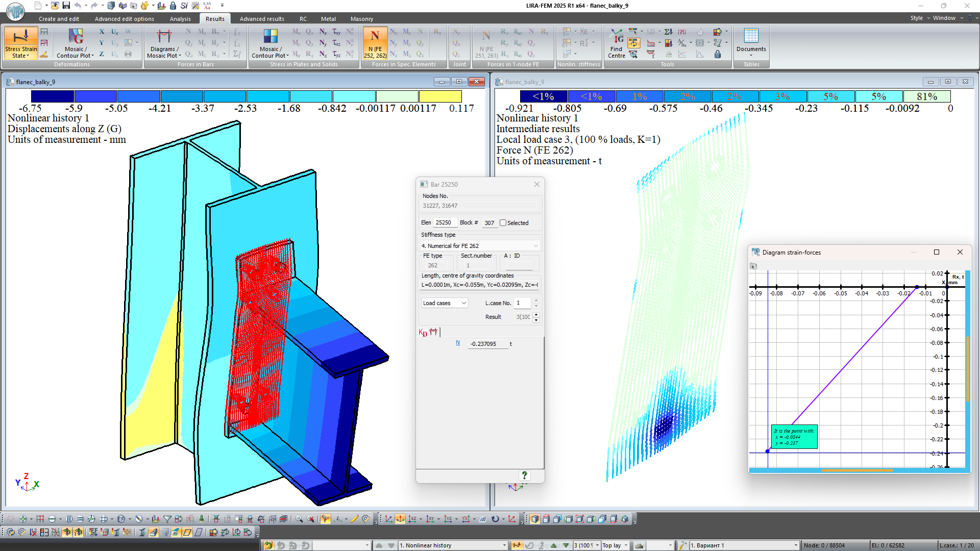Screen dimensions: 980x551
Task: Click N (FE 252, 262) forces button
Action: (x=375, y=43)
